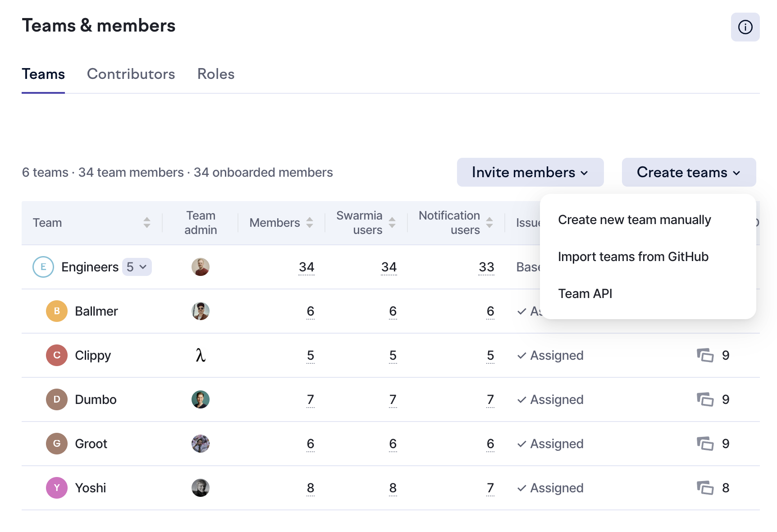Click the Clippy team's stacked windows icon
Image resolution: width=777 pixels, height=532 pixels.
click(x=705, y=355)
